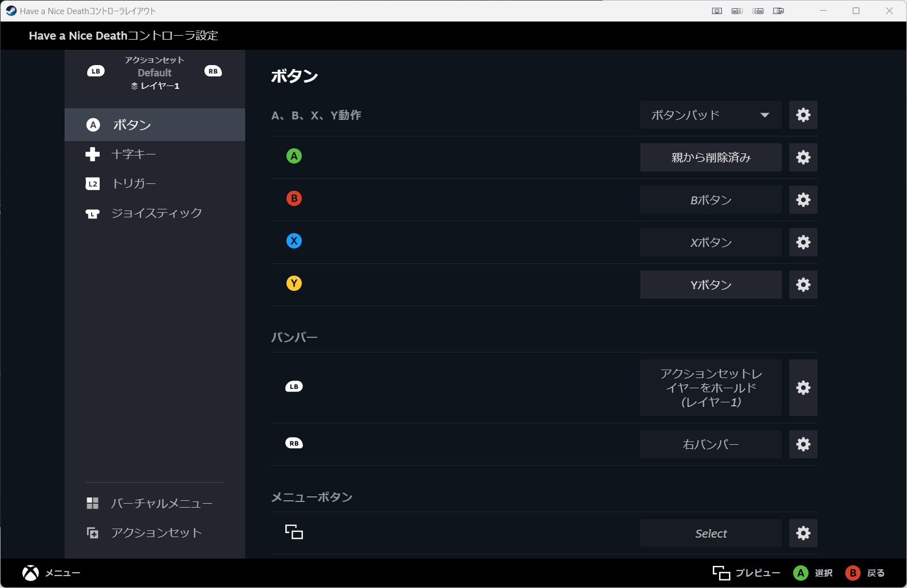This screenshot has width=907, height=588.
Task: Click the green A button icon in list
Action: [294, 156]
